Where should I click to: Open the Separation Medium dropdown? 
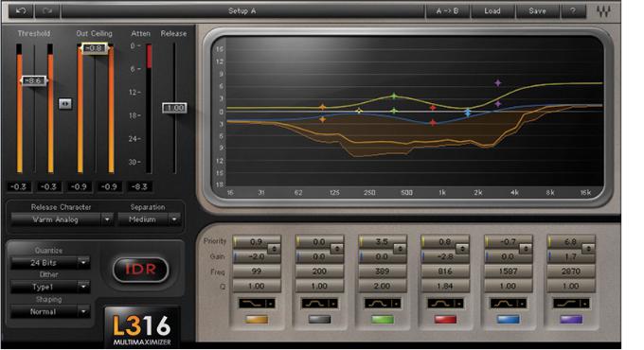(x=149, y=219)
